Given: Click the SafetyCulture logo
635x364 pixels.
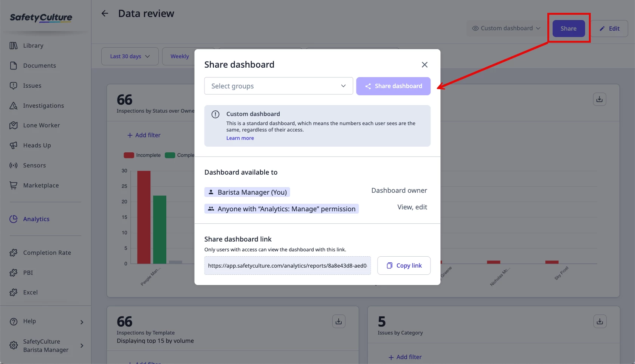Looking at the screenshot, I should coord(41,17).
